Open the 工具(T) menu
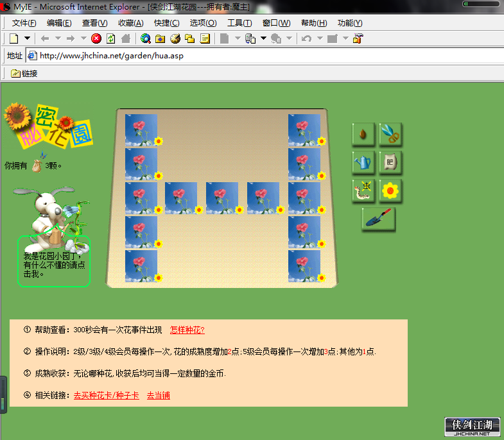The image size is (504, 440). (239, 23)
